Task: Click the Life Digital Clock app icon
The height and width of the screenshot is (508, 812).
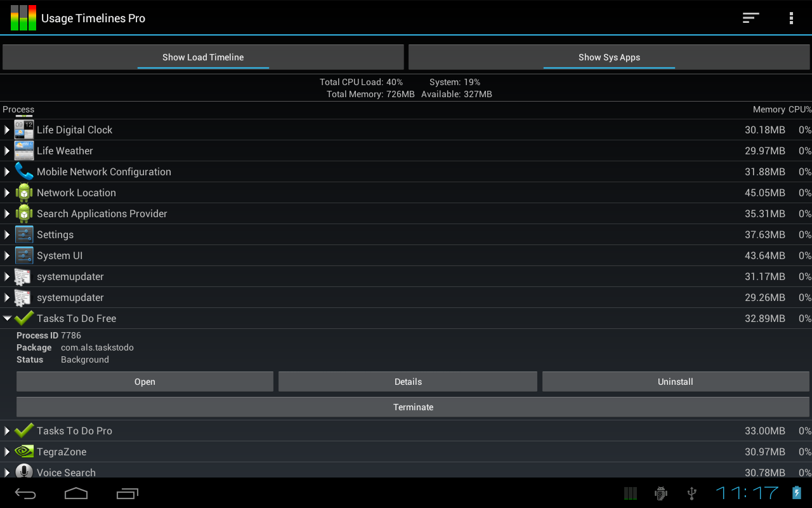Action: point(24,130)
